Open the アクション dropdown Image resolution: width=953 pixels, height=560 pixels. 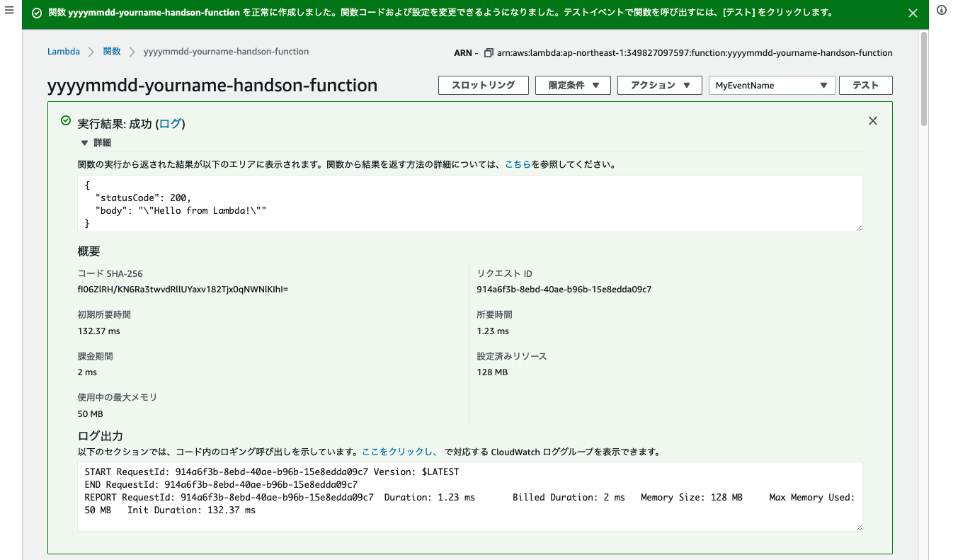click(659, 85)
